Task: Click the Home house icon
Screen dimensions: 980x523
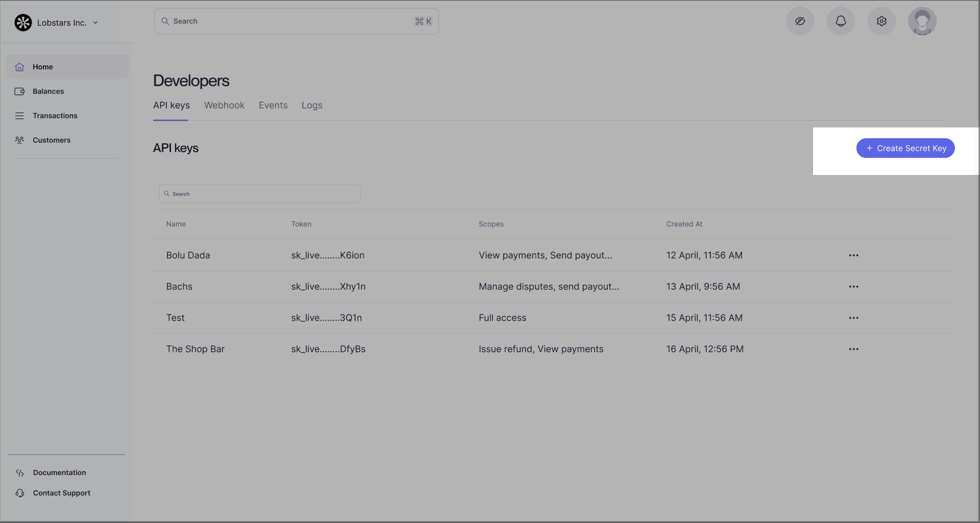Action: coord(19,67)
